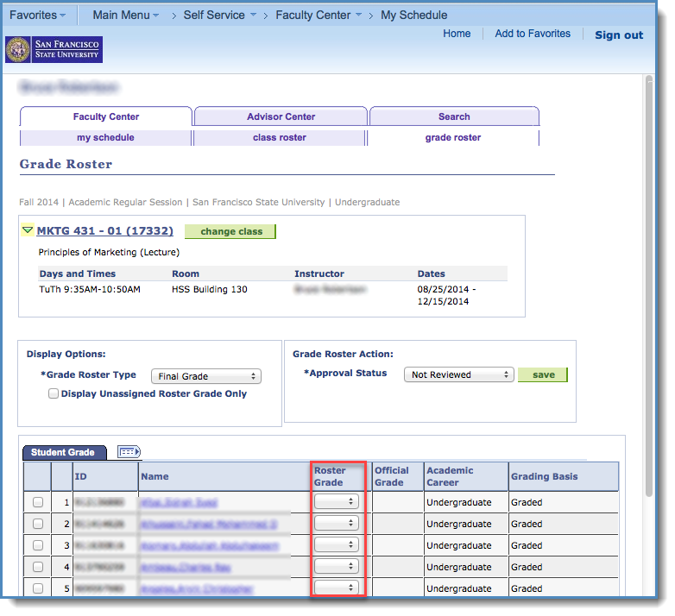Open the Search tab
Screen dimensions: 675x616
pos(454,116)
